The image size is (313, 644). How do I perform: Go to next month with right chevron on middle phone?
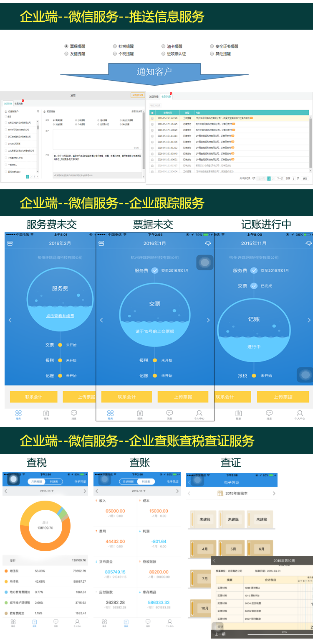point(208,320)
